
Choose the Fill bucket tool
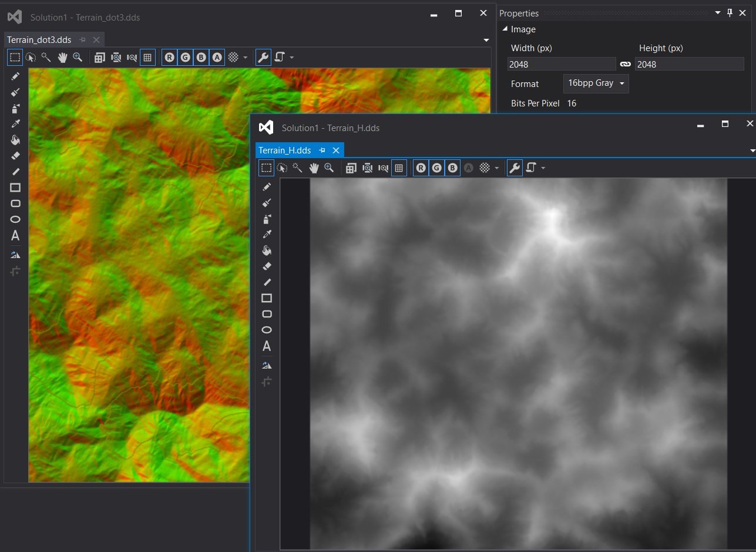pyautogui.click(x=15, y=139)
